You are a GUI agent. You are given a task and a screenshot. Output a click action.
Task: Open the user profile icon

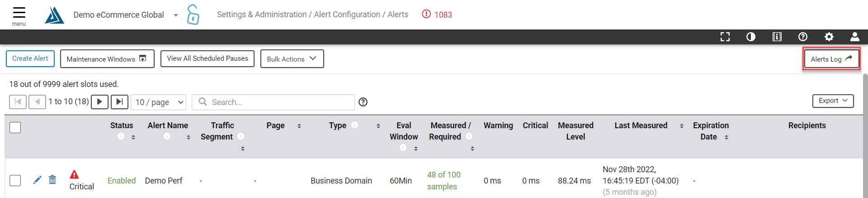coord(855,37)
